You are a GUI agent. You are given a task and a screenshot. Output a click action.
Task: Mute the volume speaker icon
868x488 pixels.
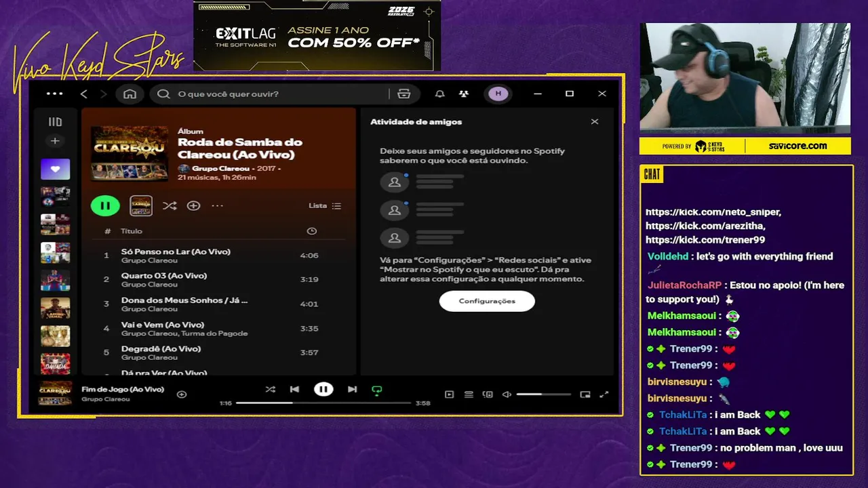507,394
